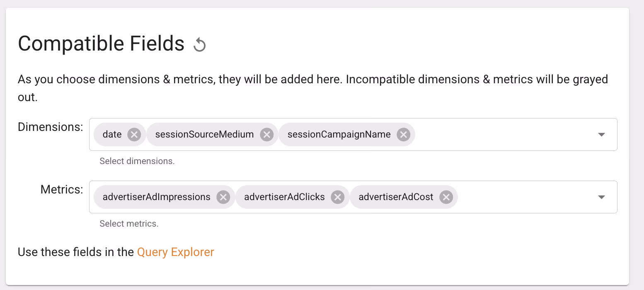Viewport: 644px width, 290px height.
Task: Open the Query Explorer link
Action: coord(176,252)
